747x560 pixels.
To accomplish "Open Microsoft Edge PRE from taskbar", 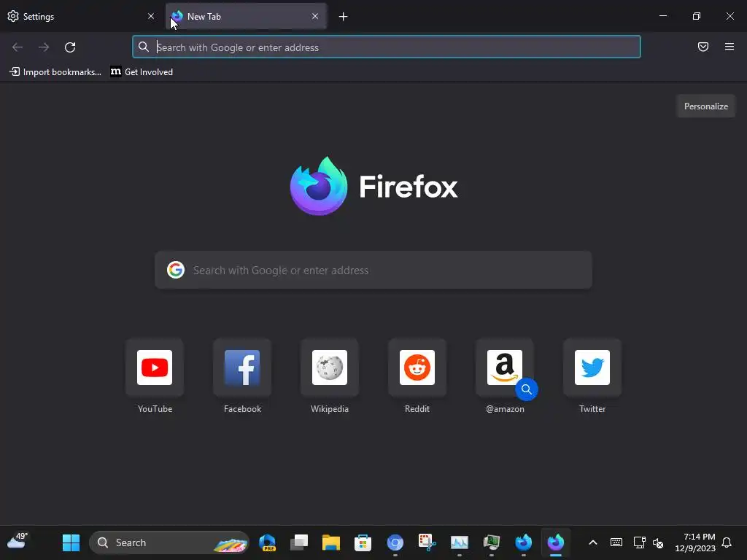I will coord(267,542).
